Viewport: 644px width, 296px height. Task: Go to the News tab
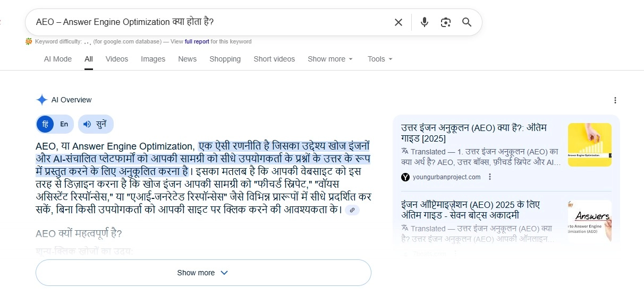(x=188, y=59)
